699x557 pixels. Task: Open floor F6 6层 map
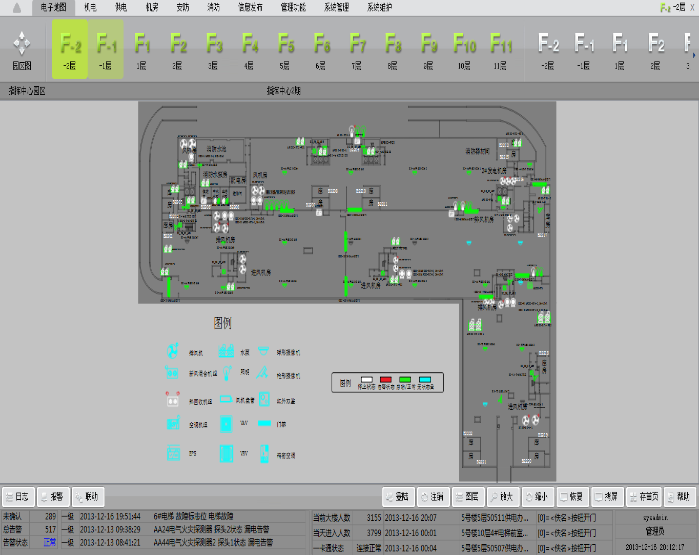pyautogui.click(x=321, y=50)
